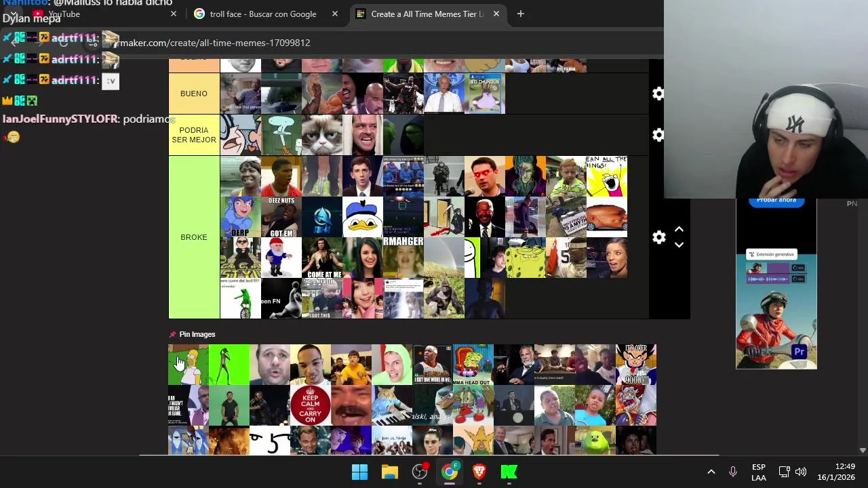Select the All Time Memes Tier List tab
The image size is (868, 488).
coord(427,14)
